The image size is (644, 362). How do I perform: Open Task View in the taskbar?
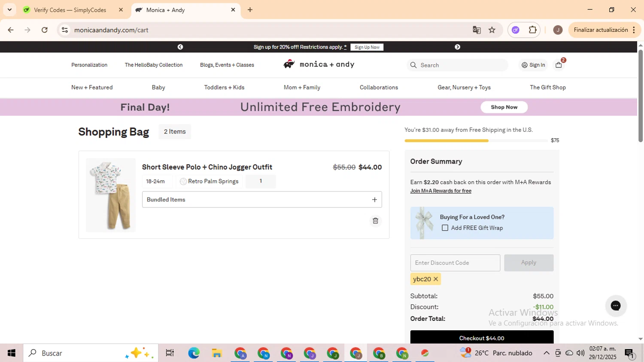(x=170, y=353)
